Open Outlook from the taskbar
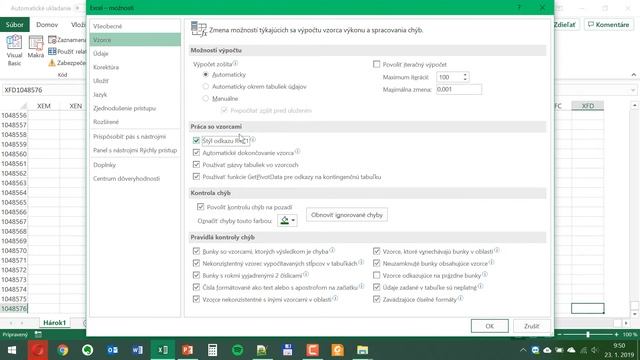Image resolution: width=640 pixels, height=360 pixels. (x=112, y=350)
